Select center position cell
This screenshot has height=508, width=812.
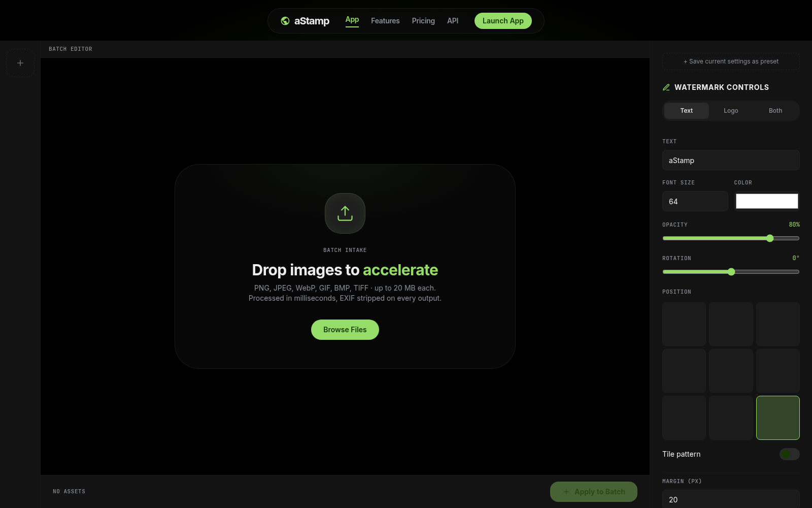tap(731, 371)
